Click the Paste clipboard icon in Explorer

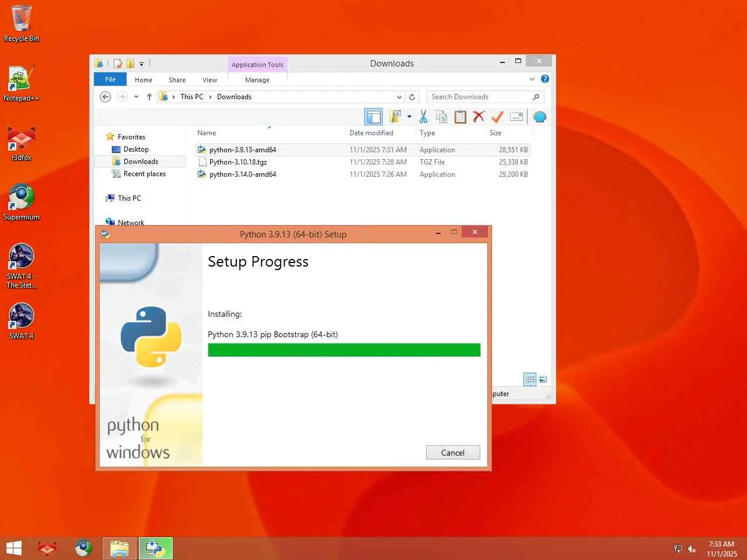[x=460, y=117]
